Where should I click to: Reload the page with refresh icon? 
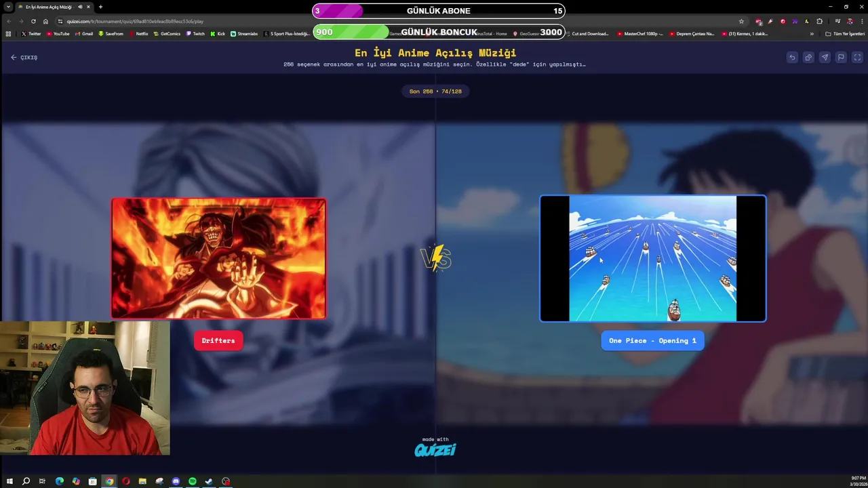pyautogui.click(x=33, y=21)
